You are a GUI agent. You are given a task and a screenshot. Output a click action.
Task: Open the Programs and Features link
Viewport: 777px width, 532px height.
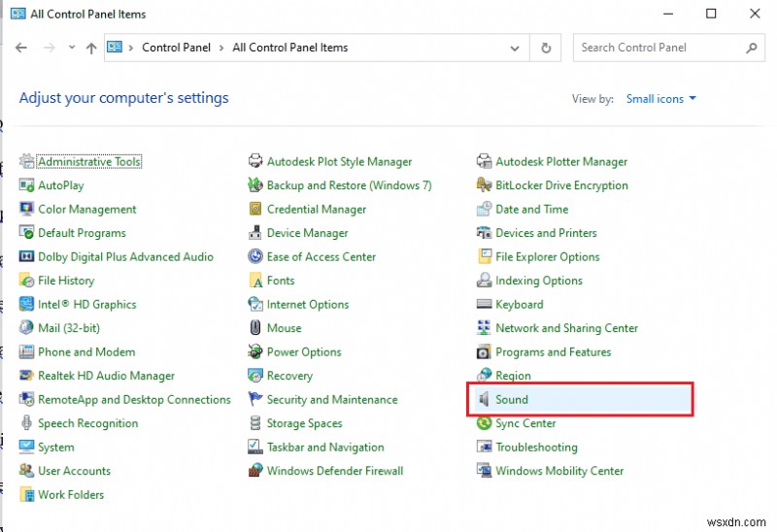pos(553,352)
